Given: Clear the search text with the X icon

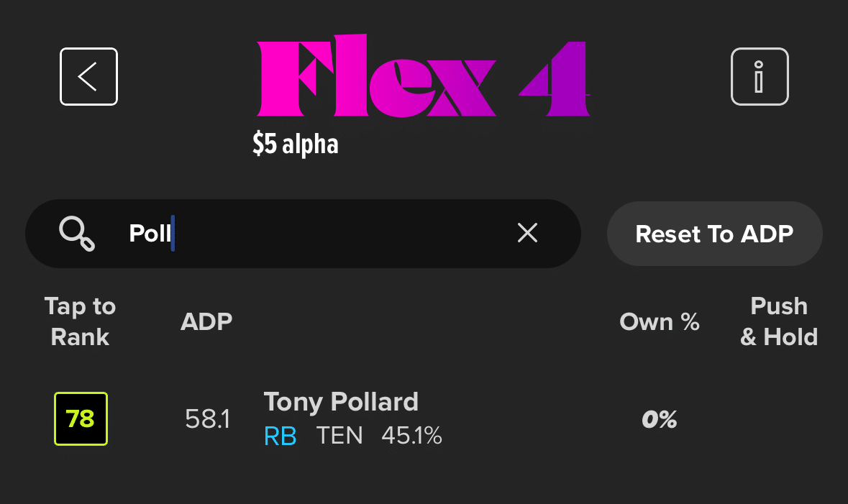Looking at the screenshot, I should (x=527, y=233).
